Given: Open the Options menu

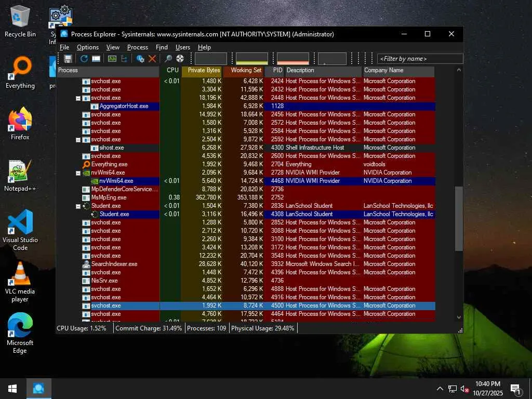Looking at the screenshot, I should coord(87,47).
